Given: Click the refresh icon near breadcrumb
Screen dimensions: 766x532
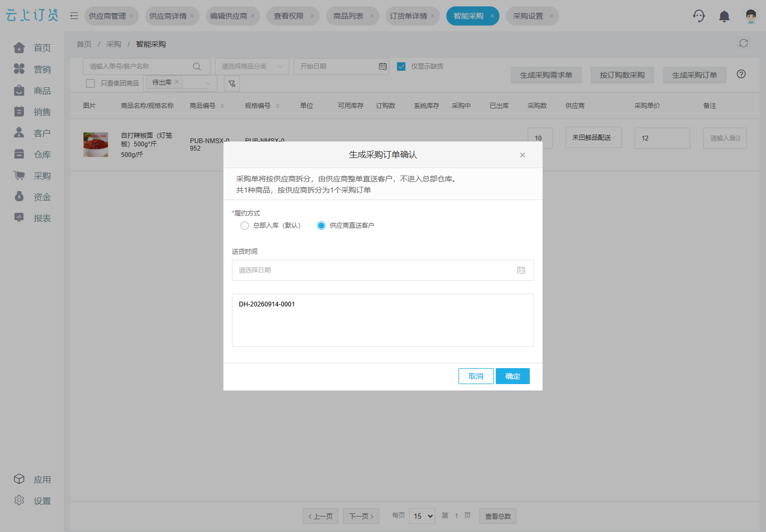Looking at the screenshot, I should pos(744,43).
